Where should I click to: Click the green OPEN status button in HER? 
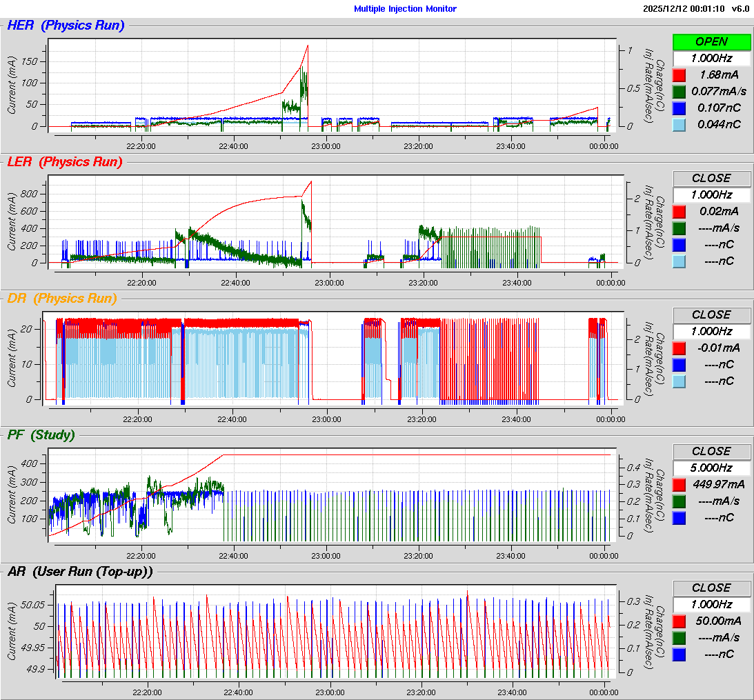(711, 41)
